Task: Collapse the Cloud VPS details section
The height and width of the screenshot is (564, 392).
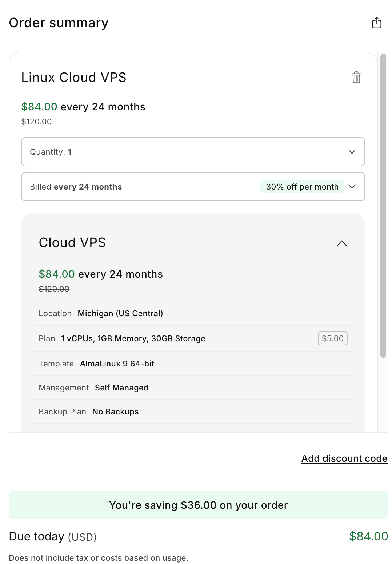Action: pyautogui.click(x=341, y=243)
